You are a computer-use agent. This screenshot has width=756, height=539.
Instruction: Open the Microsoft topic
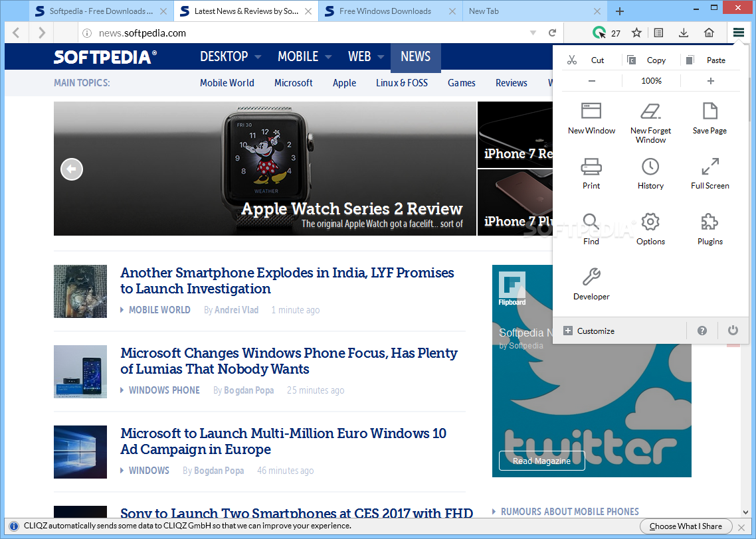(294, 83)
